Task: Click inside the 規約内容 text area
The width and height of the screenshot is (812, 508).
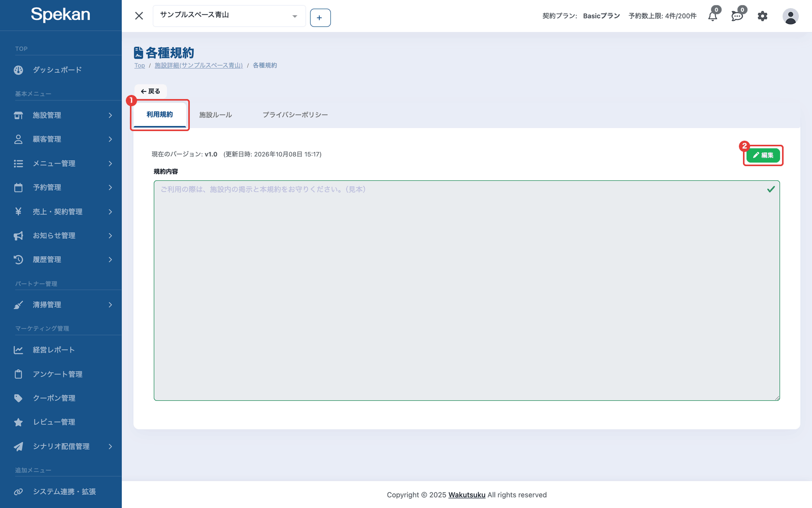Action: click(x=467, y=291)
